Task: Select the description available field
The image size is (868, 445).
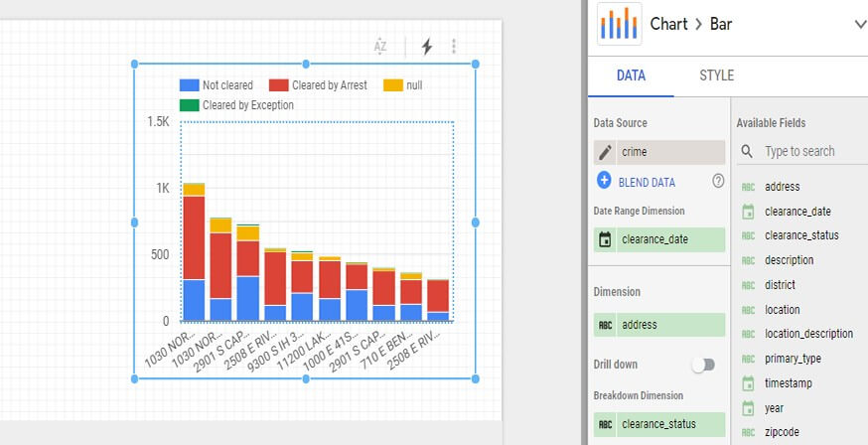Action: (789, 260)
